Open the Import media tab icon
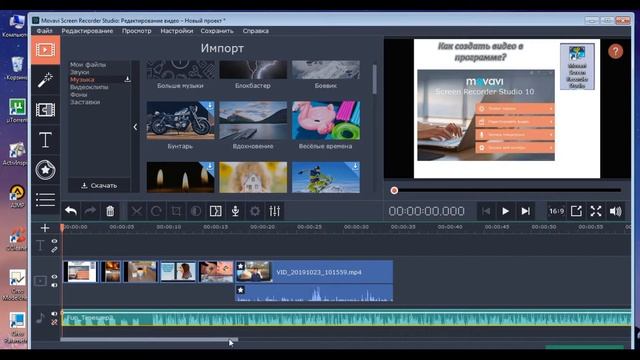The image size is (640, 360). coord(45,50)
